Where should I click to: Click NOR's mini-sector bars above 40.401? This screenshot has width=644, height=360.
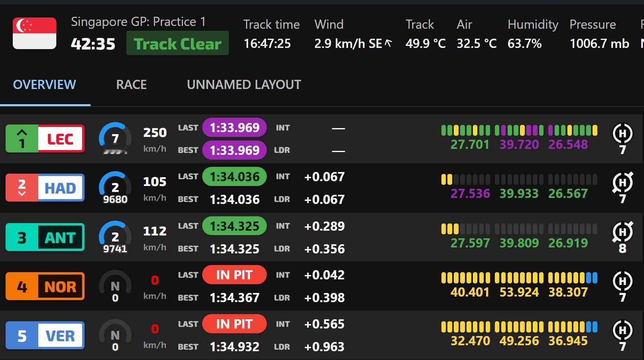coord(466,278)
